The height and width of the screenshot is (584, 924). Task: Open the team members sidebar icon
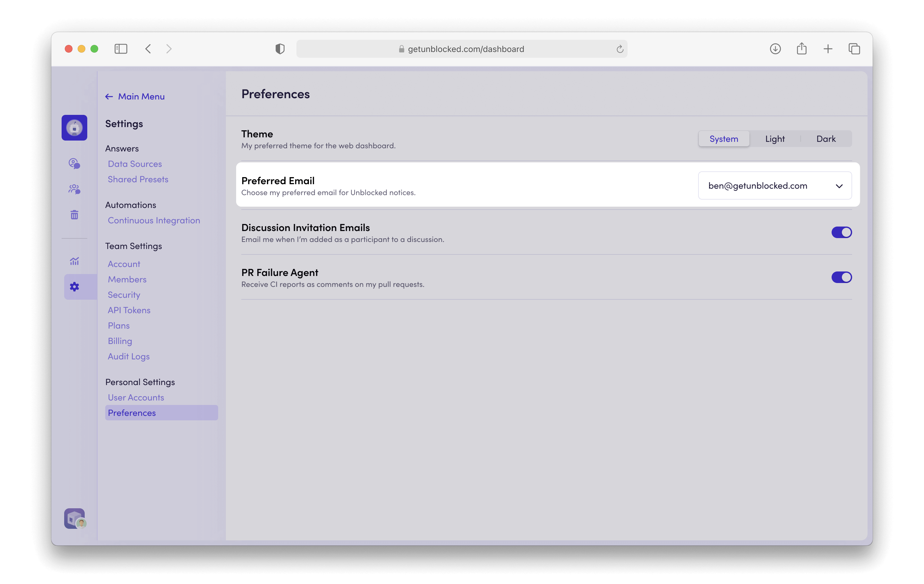pos(74,189)
